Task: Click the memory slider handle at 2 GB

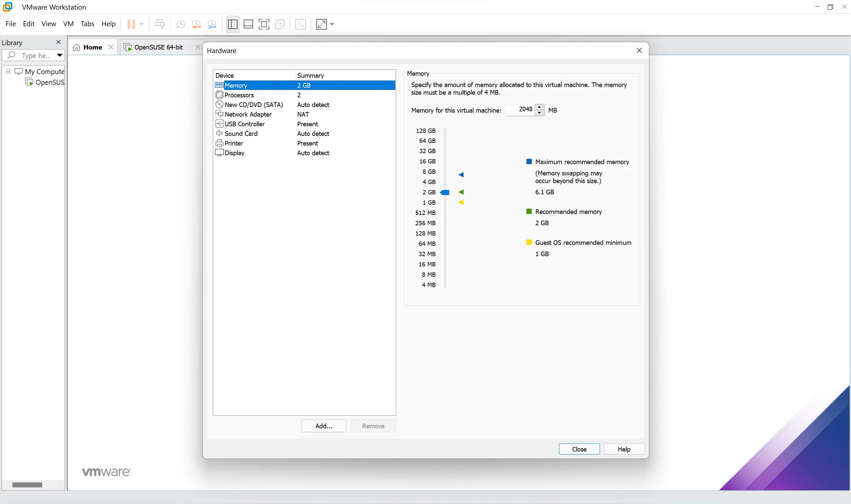Action: [x=445, y=193]
